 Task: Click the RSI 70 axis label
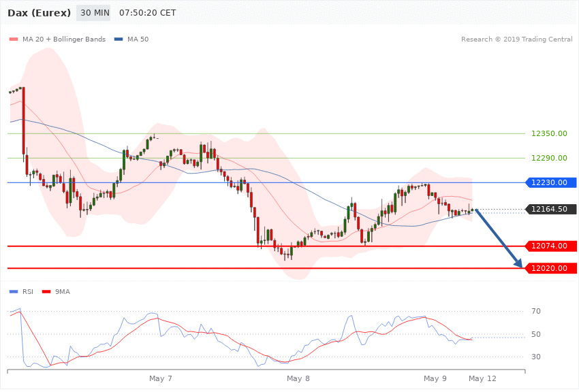point(536,311)
